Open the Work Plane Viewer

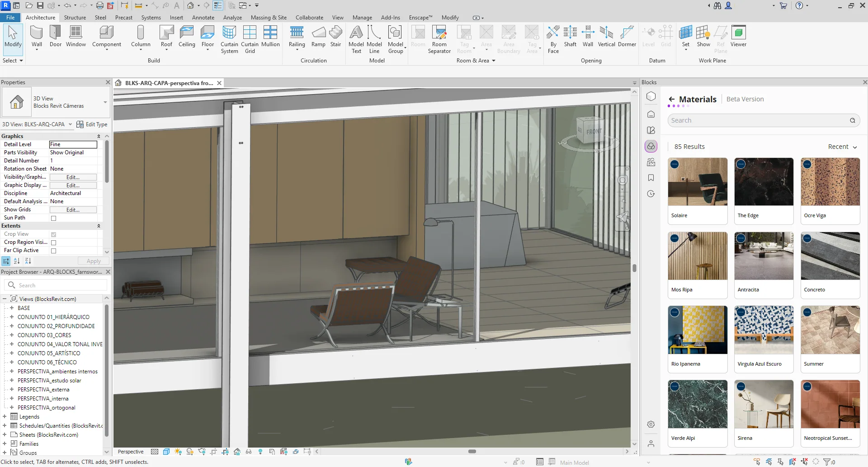(738, 36)
